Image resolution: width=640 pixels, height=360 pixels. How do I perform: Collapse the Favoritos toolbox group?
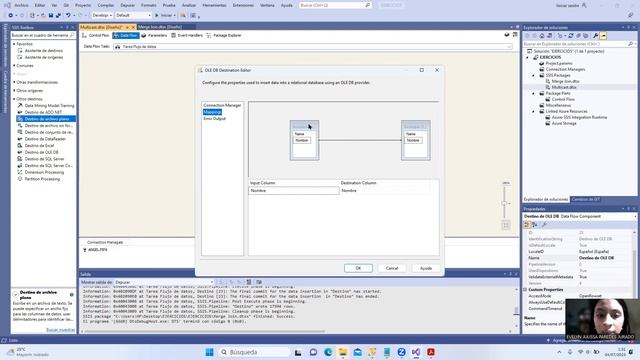tap(14, 44)
